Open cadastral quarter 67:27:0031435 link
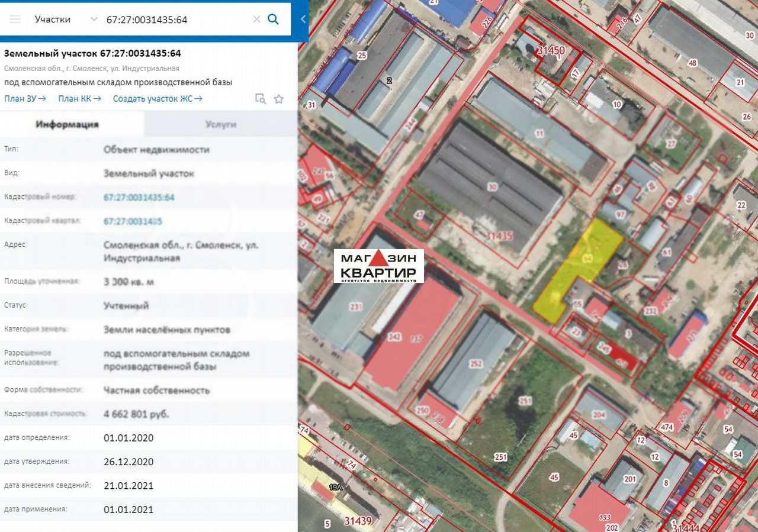Screen dimensions: 758x532 pyautogui.click(x=133, y=221)
